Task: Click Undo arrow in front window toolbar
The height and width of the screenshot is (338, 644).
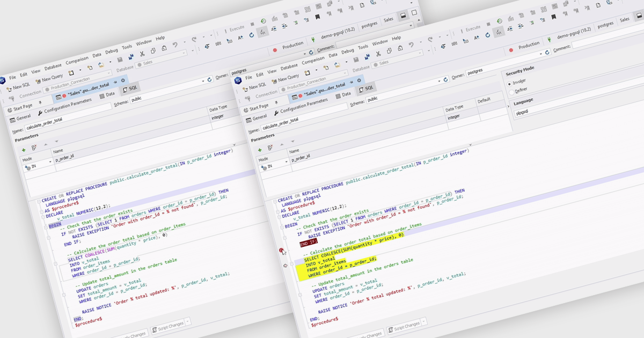Action: pos(412,45)
